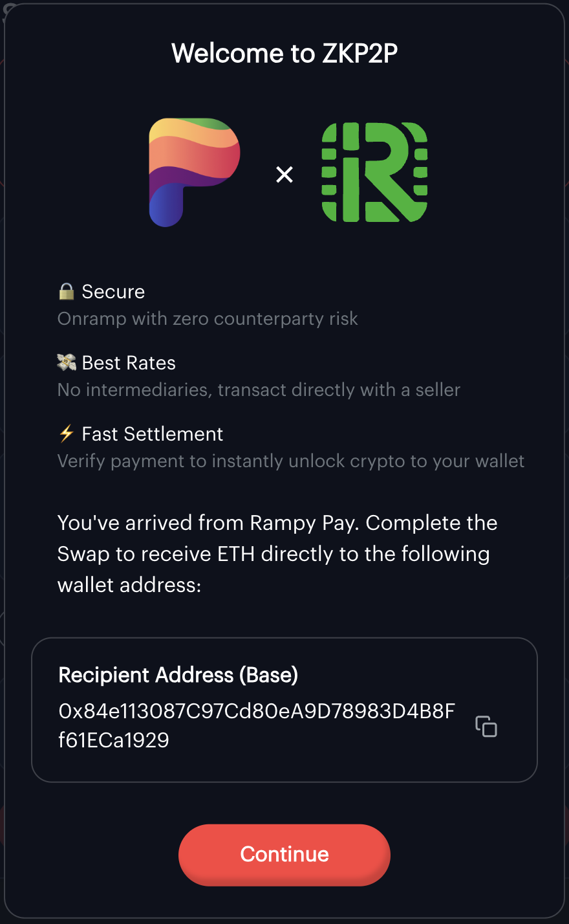Select the money bag icon beside Best Rates
Viewport: 569px width, 924px height.
point(67,362)
